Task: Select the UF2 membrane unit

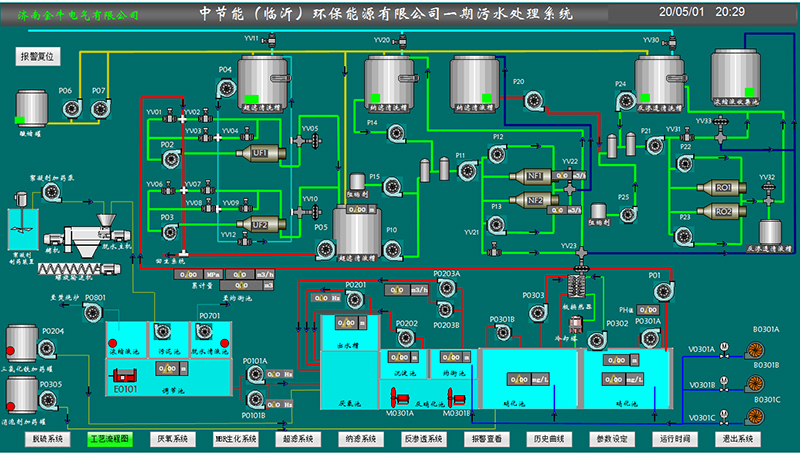Action: click(x=261, y=224)
